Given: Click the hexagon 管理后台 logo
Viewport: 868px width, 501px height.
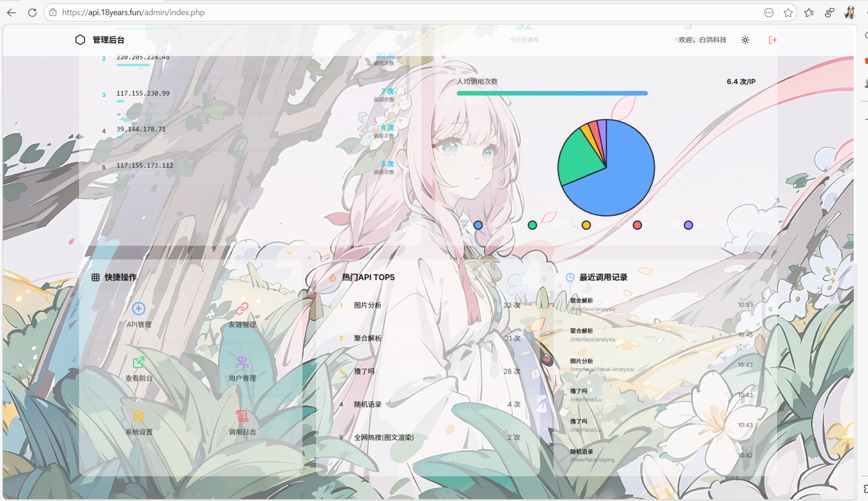Looking at the screenshot, I should [80, 39].
